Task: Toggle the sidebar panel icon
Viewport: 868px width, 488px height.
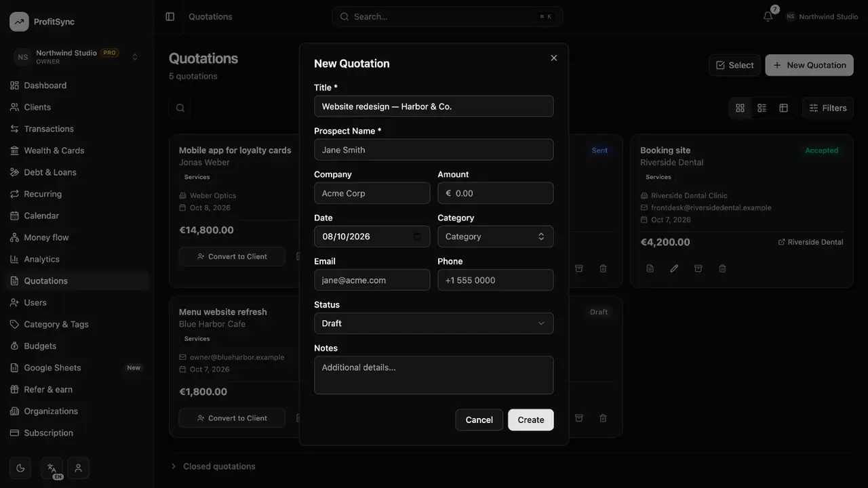Action: pyautogui.click(x=170, y=16)
